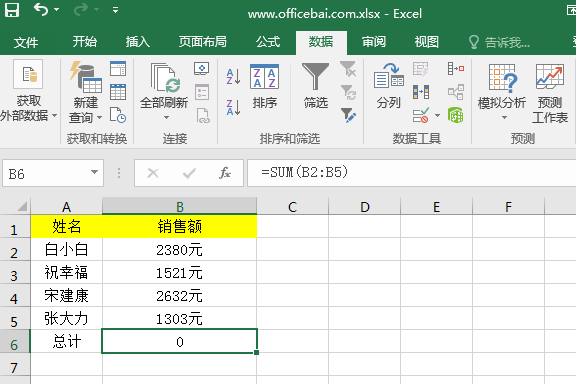Click the 销售额 header cell
Screen dimensions: 576x384
(x=180, y=226)
